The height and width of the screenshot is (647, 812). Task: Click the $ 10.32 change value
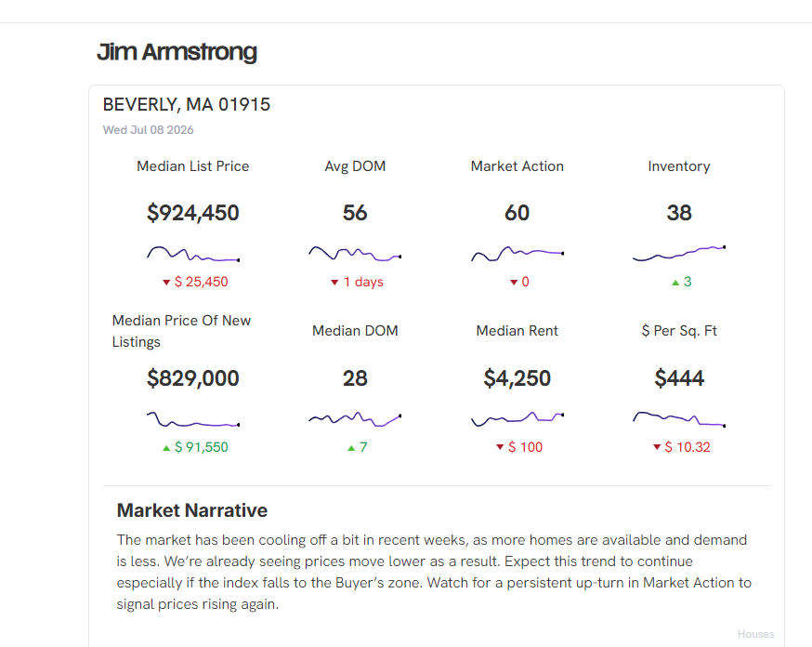pos(688,447)
